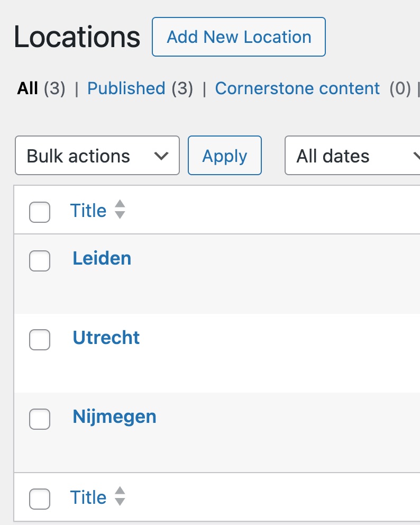Tick the select-all checkbox in table header

40,212
